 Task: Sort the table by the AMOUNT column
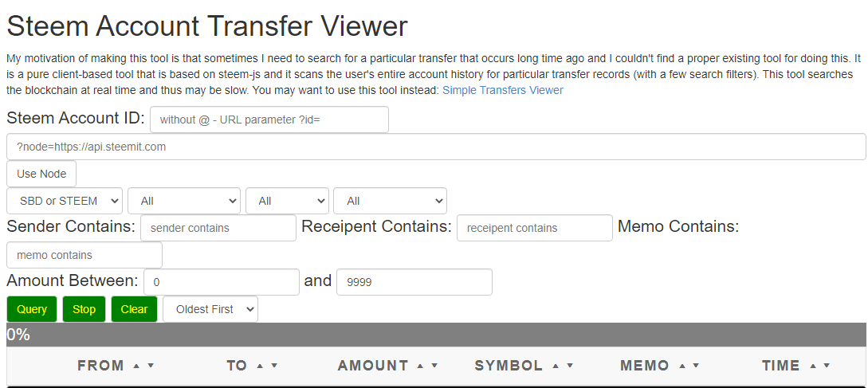373,366
